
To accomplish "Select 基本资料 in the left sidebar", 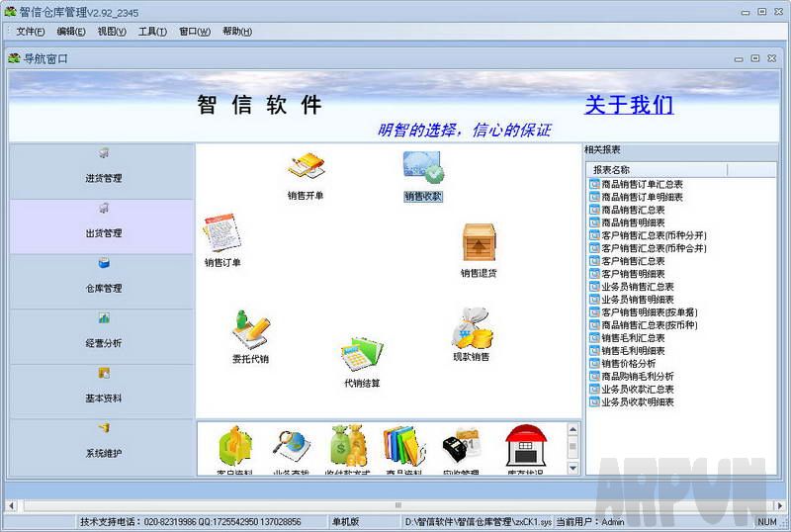I will [x=102, y=392].
